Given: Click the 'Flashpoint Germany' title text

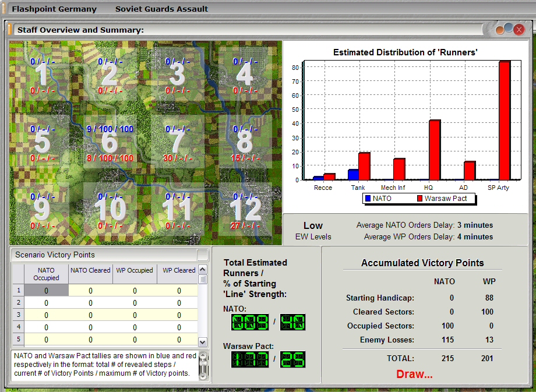Looking at the screenshot, I should click(54, 9).
